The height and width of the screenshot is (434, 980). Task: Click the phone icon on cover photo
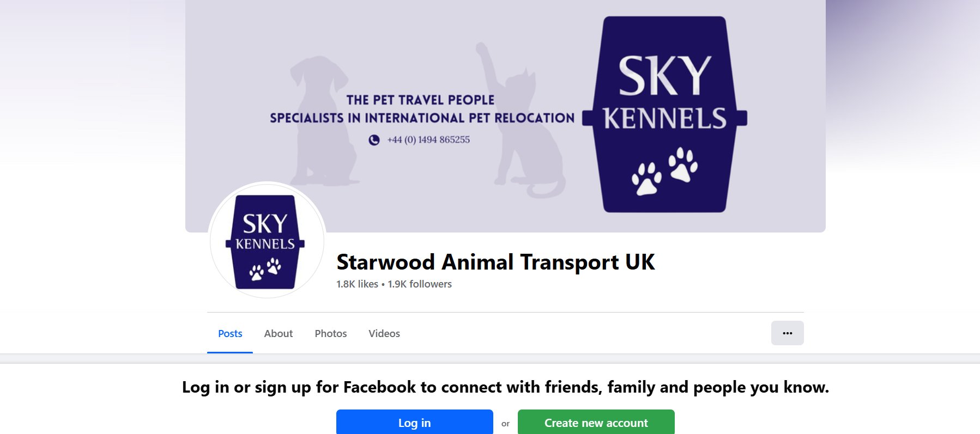click(x=374, y=140)
